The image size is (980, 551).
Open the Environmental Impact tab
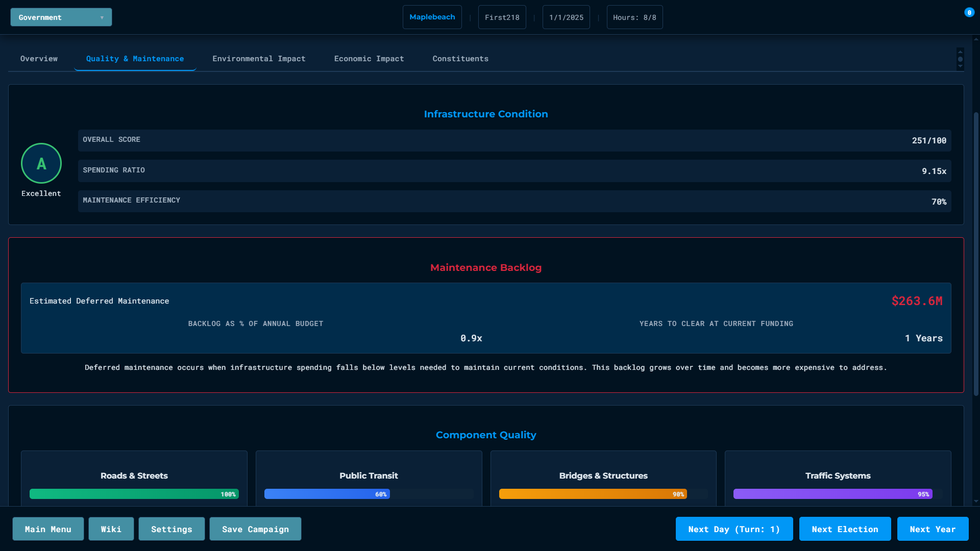(259, 59)
